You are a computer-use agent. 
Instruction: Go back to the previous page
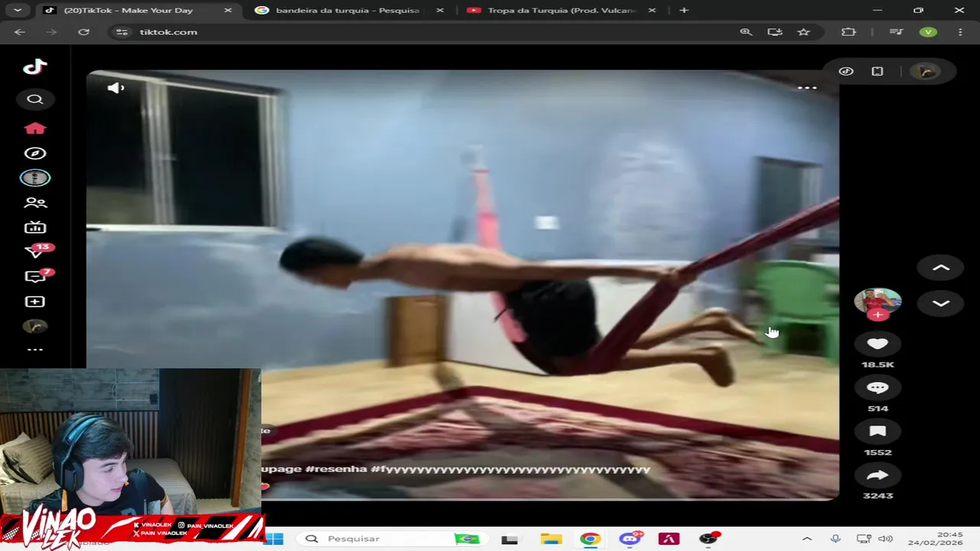point(20,32)
